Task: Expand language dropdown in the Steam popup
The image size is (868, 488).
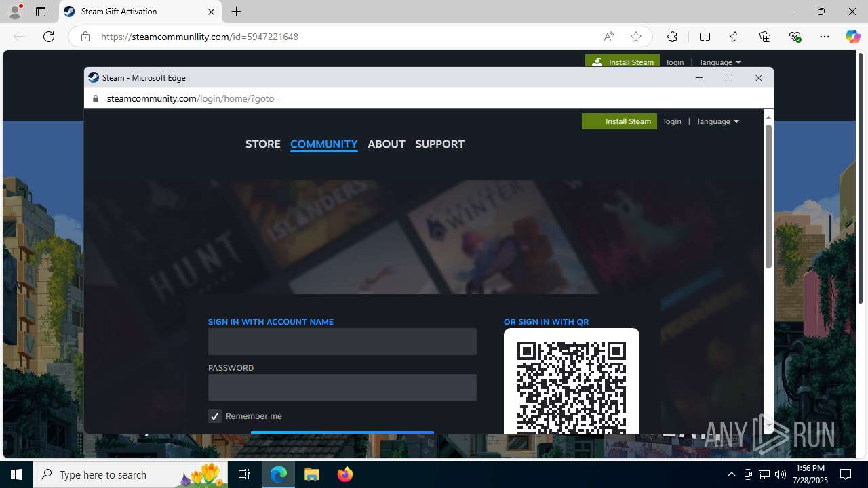Action: (718, 121)
